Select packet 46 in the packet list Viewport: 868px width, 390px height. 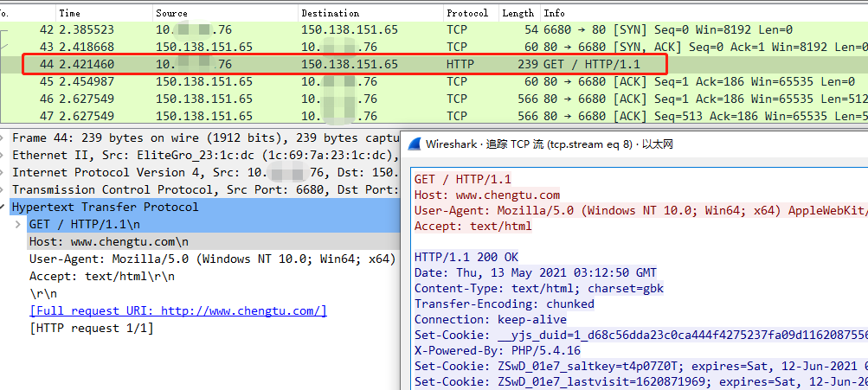point(346,99)
